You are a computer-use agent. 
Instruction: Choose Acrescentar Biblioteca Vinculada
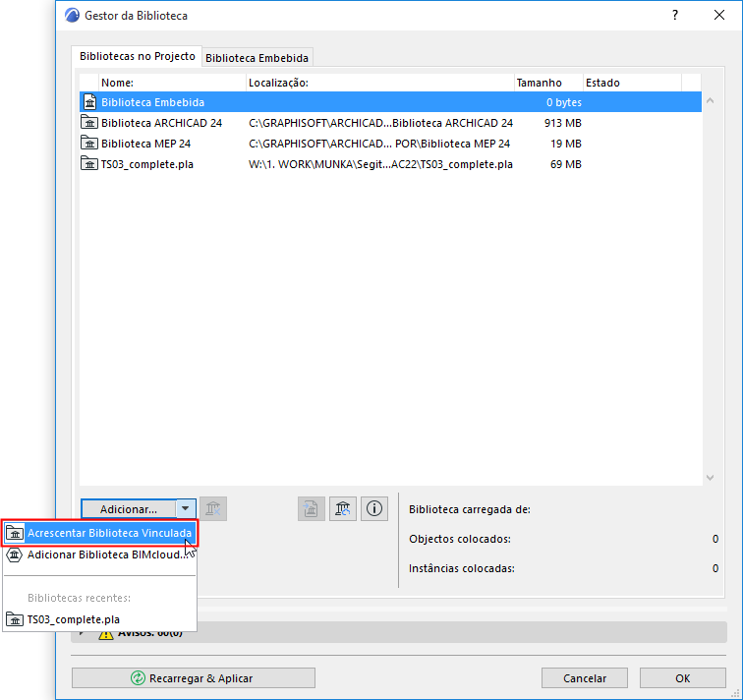coord(99,533)
